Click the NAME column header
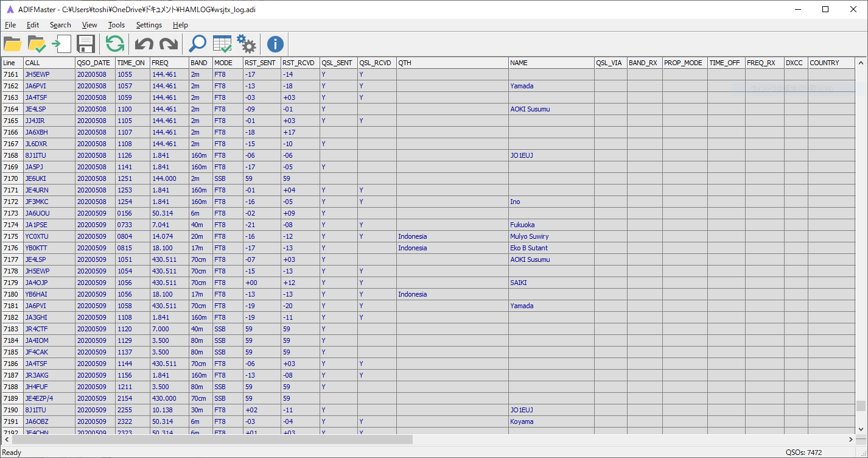Screen dimensions: 868x458 (x=551, y=63)
